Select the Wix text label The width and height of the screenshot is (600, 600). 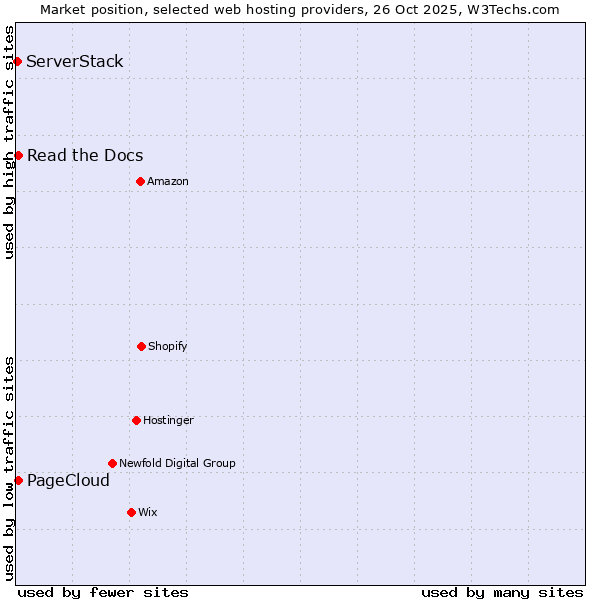(x=148, y=512)
